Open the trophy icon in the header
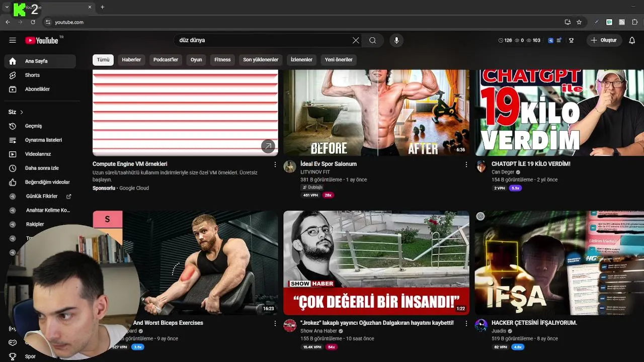 click(x=571, y=40)
